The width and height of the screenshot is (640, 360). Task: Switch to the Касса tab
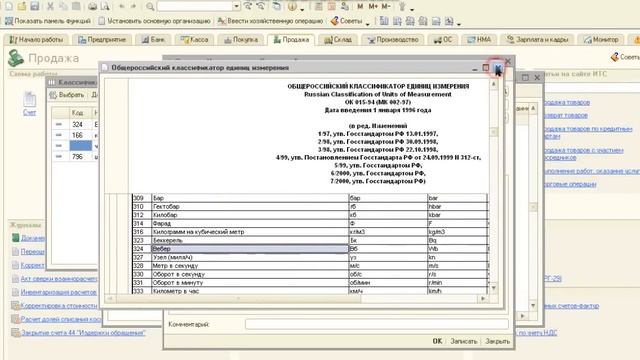click(195, 40)
